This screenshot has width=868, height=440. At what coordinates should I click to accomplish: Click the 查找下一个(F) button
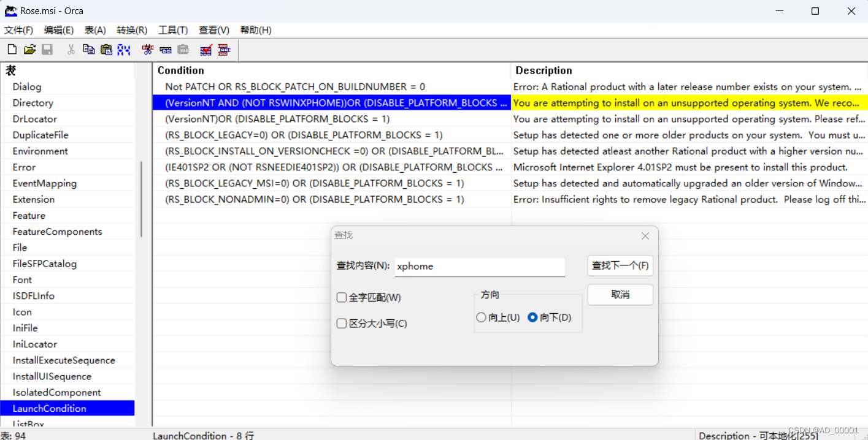tap(620, 265)
